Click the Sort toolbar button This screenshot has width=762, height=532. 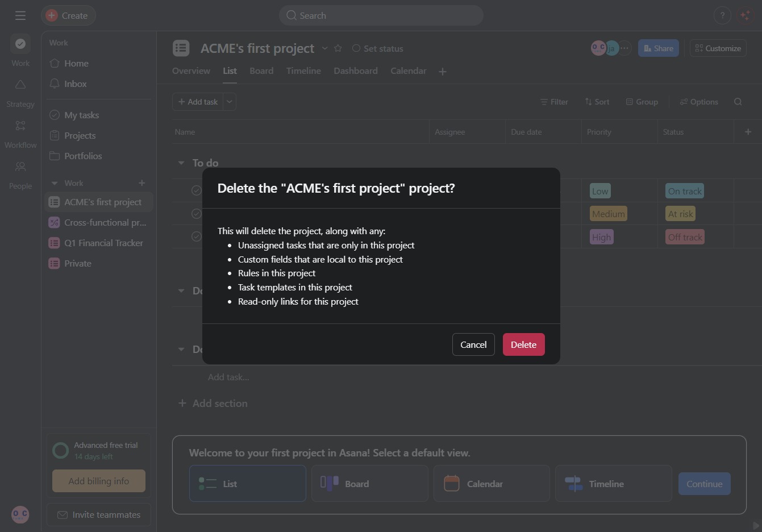597,102
